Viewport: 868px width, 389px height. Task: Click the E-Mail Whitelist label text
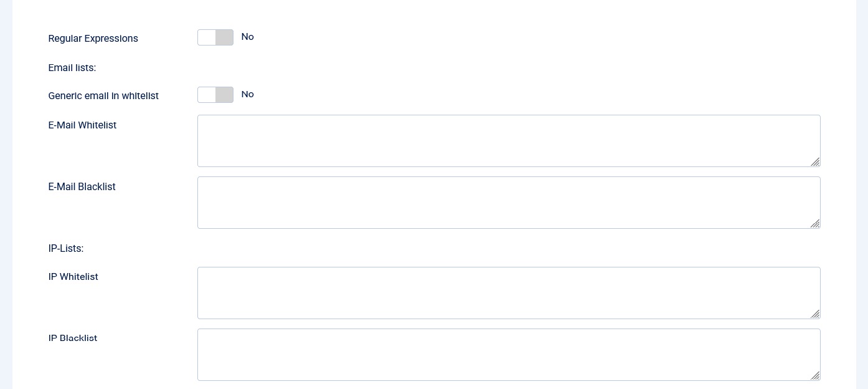(82, 125)
